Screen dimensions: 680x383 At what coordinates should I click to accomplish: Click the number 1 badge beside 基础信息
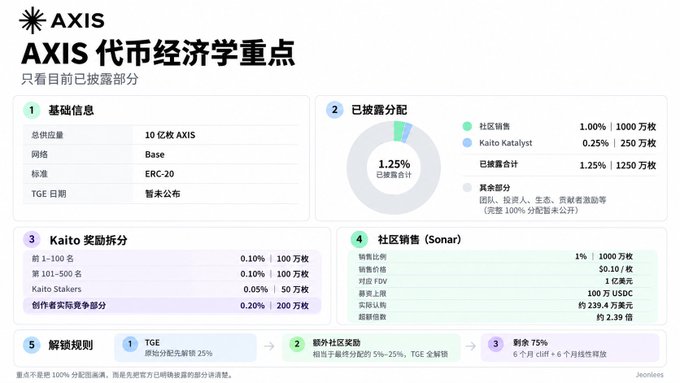click(x=31, y=110)
